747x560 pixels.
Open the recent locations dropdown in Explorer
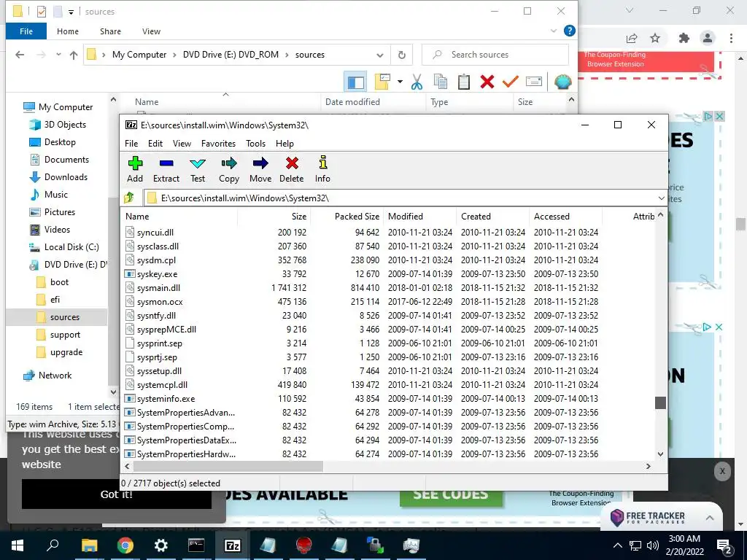pos(58,55)
